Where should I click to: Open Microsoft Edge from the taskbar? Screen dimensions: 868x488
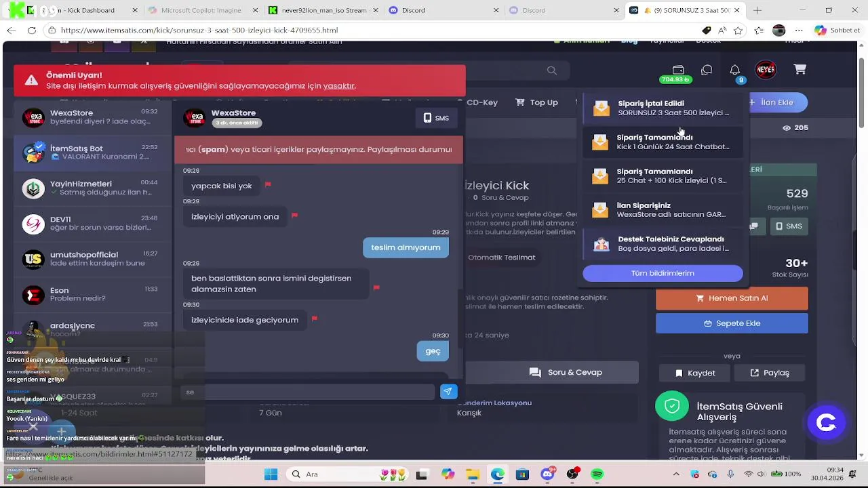pyautogui.click(x=497, y=474)
